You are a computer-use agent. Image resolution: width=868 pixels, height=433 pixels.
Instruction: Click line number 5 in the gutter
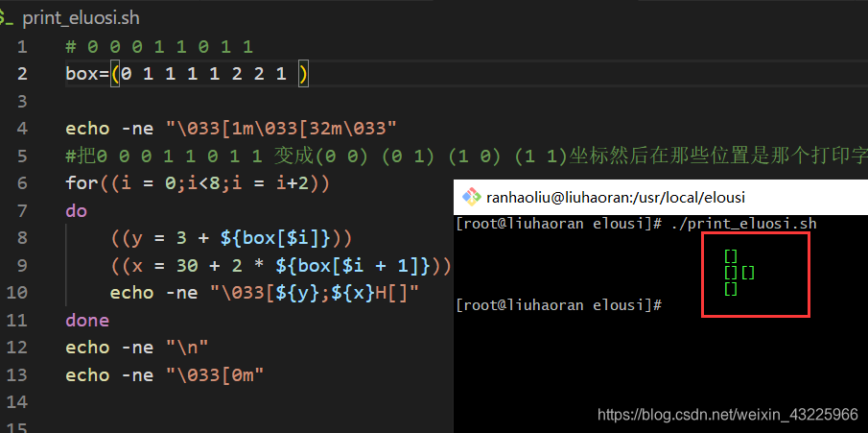click(x=22, y=156)
